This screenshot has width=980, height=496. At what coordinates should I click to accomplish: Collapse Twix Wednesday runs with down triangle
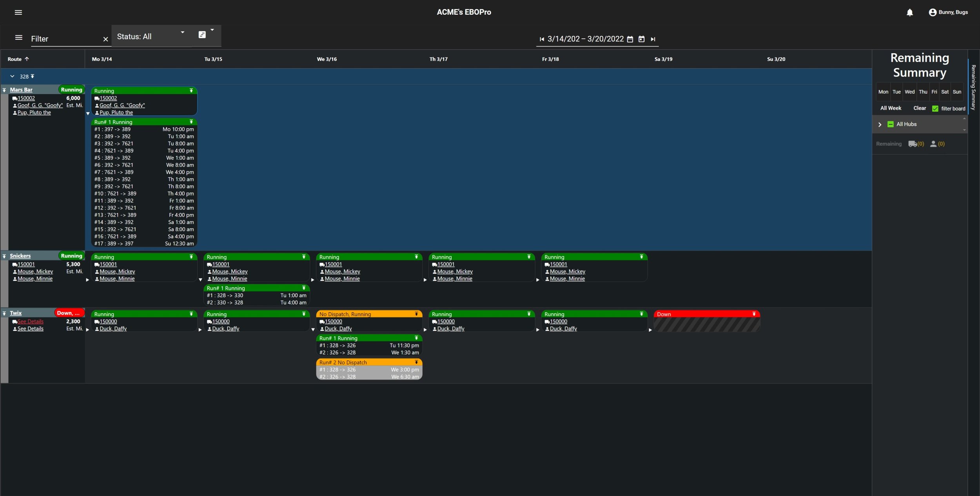pyautogui.click(x=313, y=330)
